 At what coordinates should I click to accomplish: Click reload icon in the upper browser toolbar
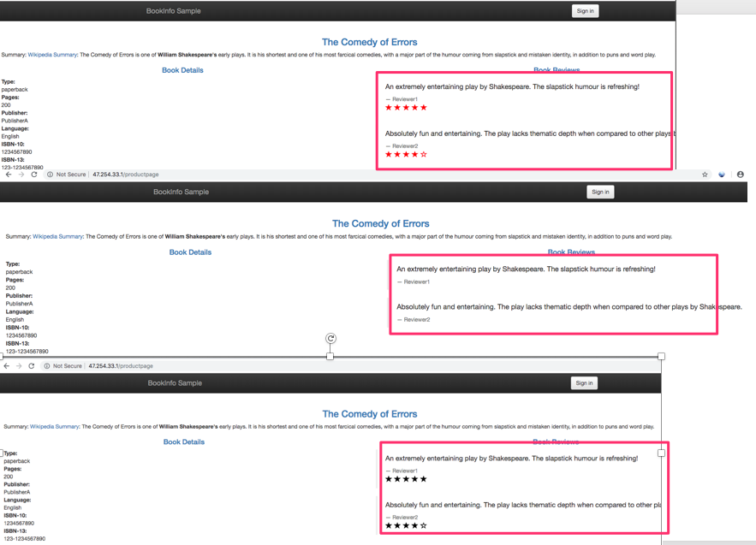point(34,175)
